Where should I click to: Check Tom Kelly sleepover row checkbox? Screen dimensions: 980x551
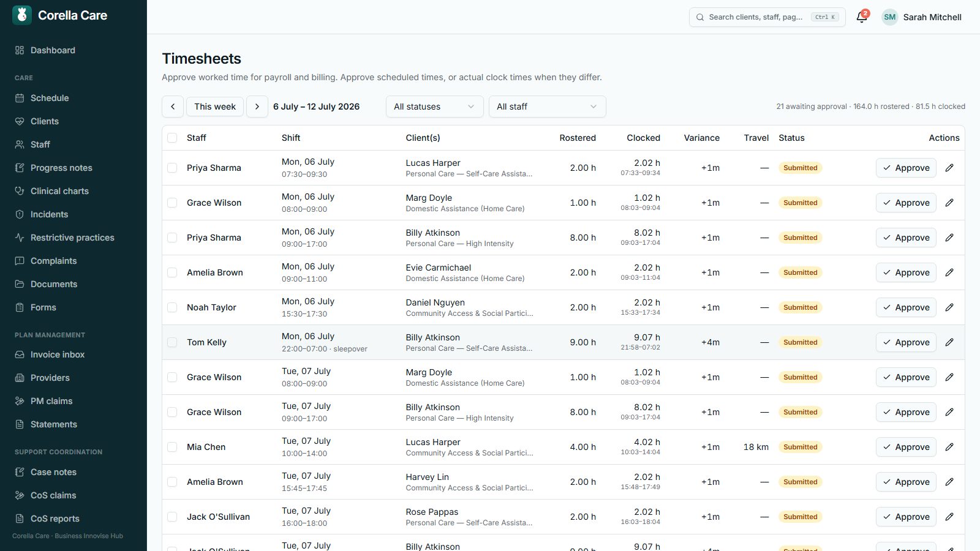(x=172, y=342)
